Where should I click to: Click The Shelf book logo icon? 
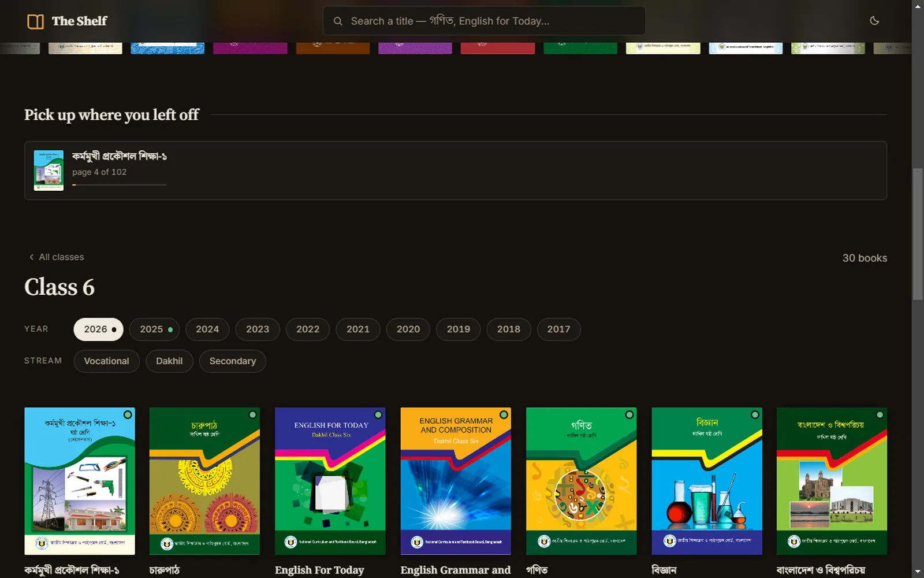tap(35, 21)
